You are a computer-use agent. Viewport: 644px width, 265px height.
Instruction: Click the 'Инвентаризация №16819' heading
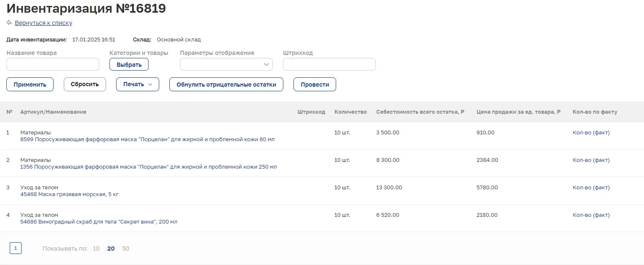pyautogui.click(x=86, y=8)
